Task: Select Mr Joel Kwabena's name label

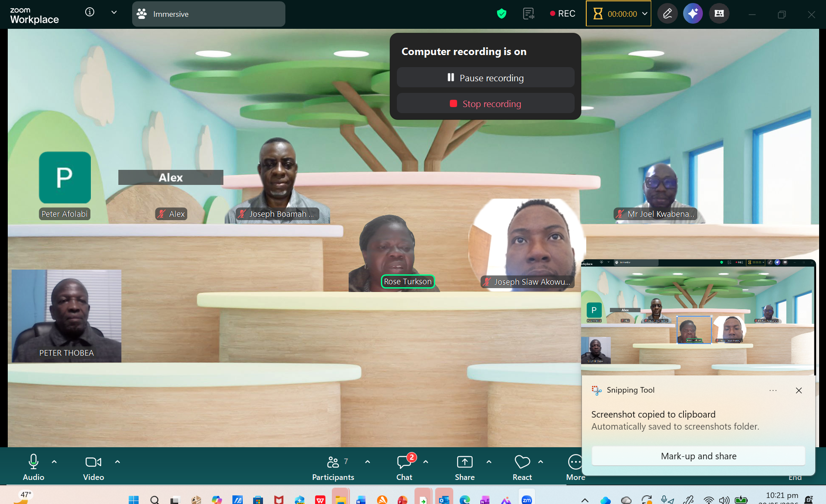Action: pos(656,214)
